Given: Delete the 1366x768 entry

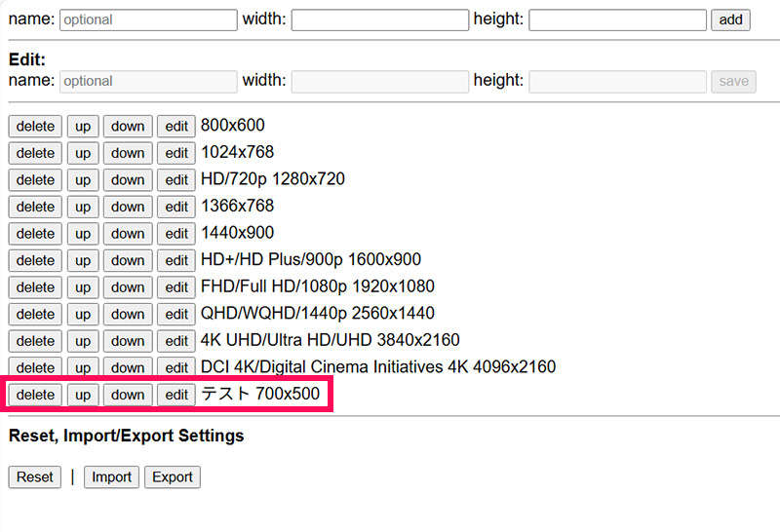Looking at the screenshot, I should tap(35, 207).
